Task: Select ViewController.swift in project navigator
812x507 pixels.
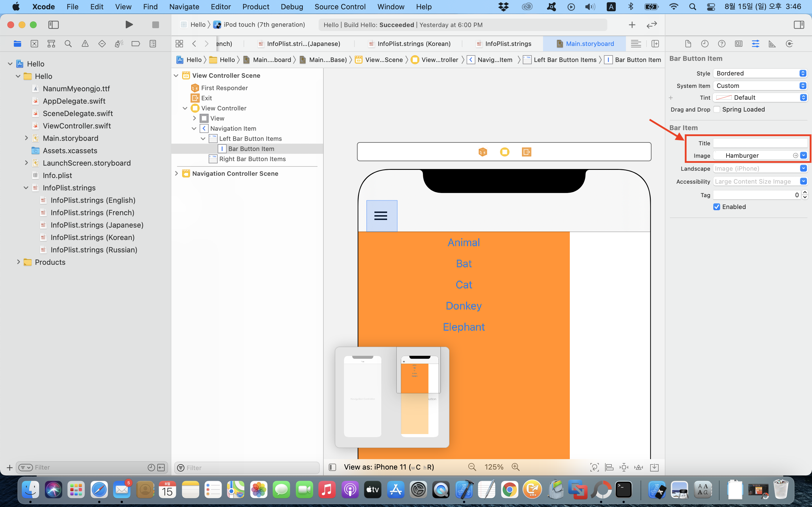Action: coord(76,126)
